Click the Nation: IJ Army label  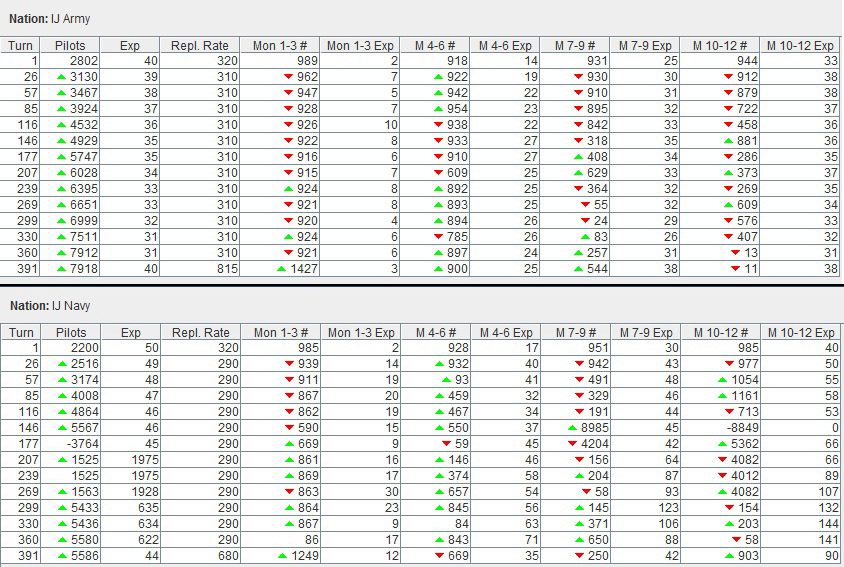(50, 19)
